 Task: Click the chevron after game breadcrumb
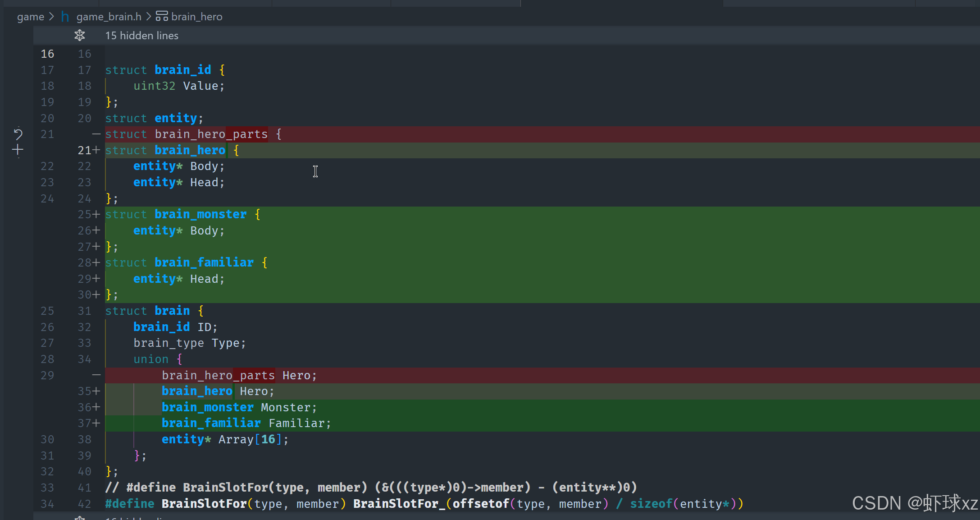click(51, 17)
